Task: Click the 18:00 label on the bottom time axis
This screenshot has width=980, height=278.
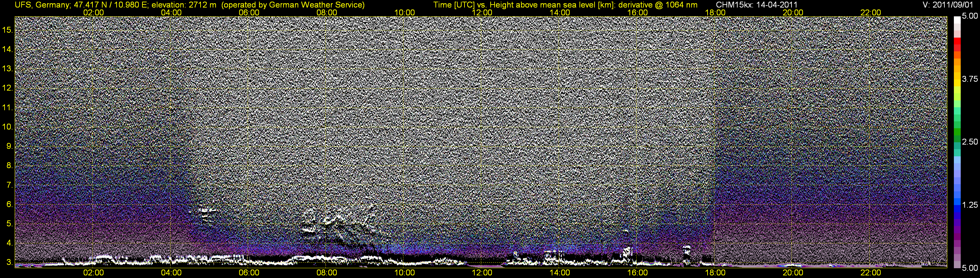Action: pos(715,273)
